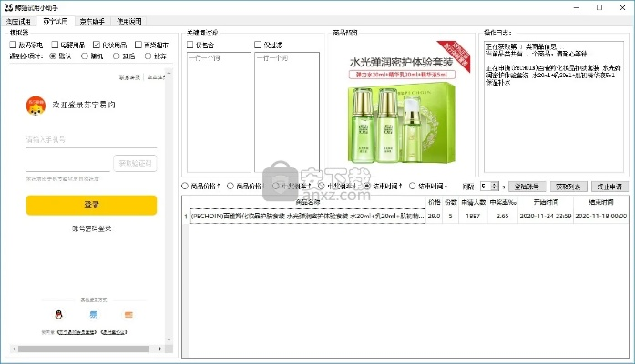Select the 延后 order radio option

click(117, 56)
